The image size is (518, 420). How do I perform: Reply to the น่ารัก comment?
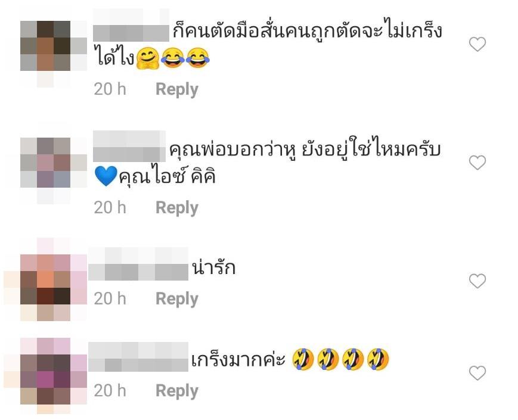tap(177, 299)
